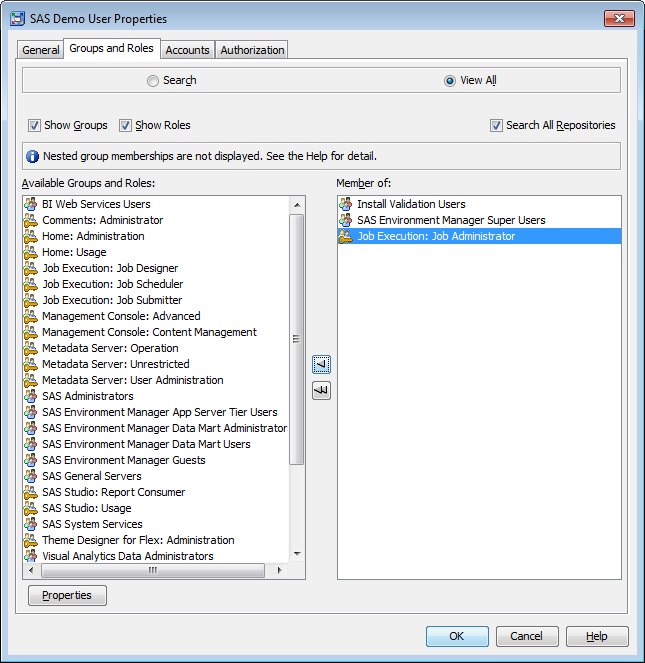
Task: Select SAS General Servers group text
Action: tap(92, 477)
